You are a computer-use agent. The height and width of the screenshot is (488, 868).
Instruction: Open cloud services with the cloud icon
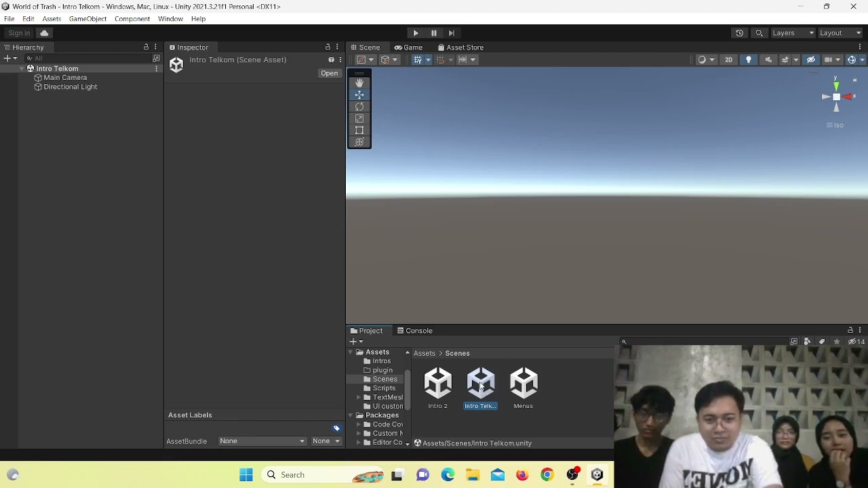(x=44, y=33)
